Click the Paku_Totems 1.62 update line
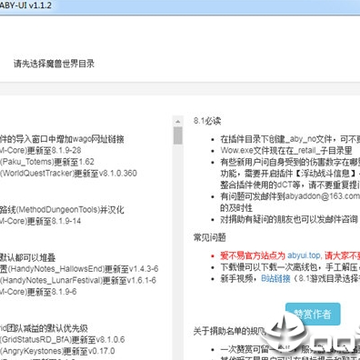This screenshot has width=360, height=360. point(47,162)
